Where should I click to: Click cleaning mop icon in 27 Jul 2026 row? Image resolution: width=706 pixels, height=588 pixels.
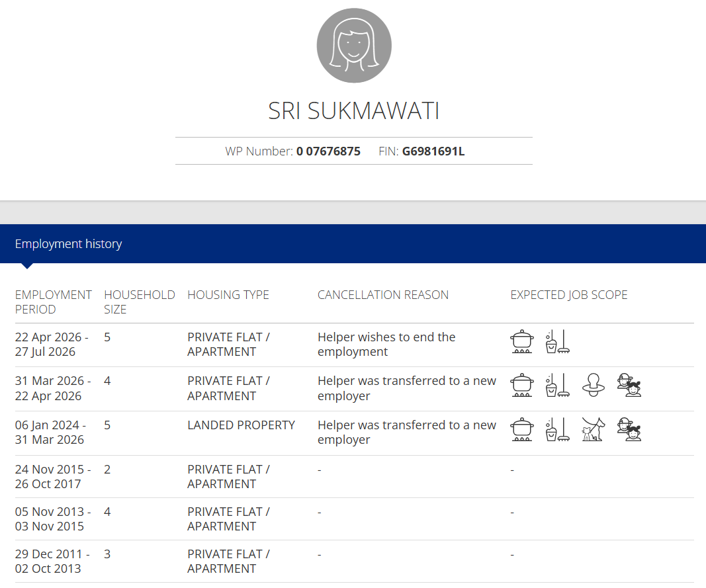pos(557,341)
